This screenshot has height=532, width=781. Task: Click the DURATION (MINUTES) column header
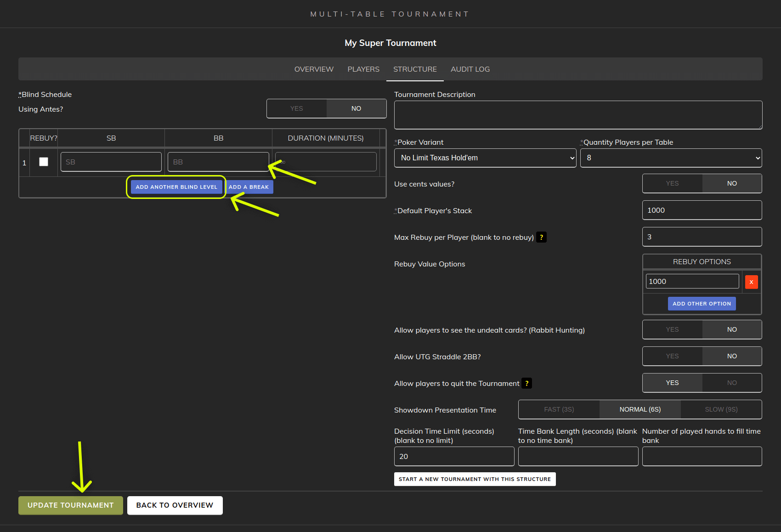coord(326,138)
